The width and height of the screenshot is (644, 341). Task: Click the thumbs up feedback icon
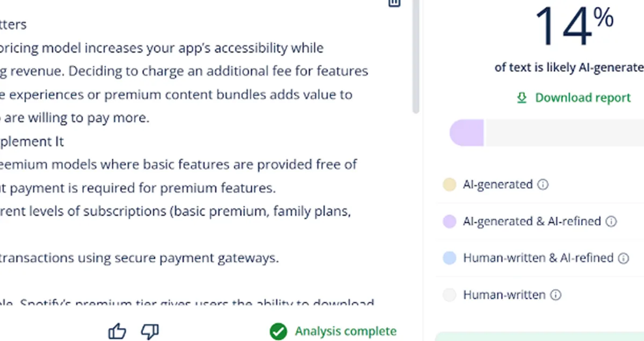117,331
